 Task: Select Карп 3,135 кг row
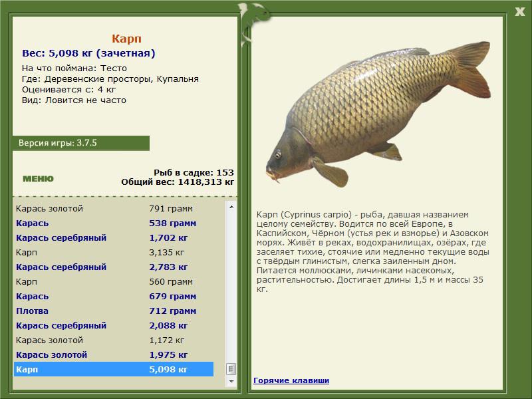[114, 252]
